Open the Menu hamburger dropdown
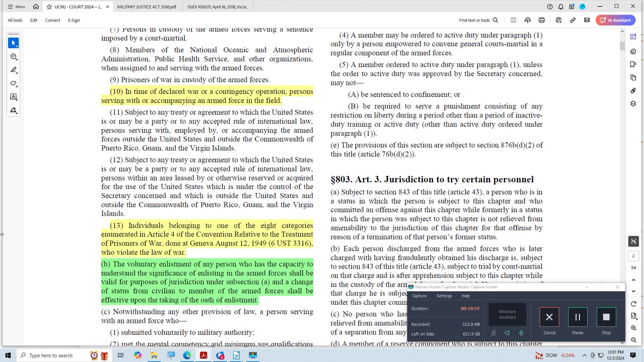Image resolution: width=644 pixels, height=362 pixels. point(17,7)
